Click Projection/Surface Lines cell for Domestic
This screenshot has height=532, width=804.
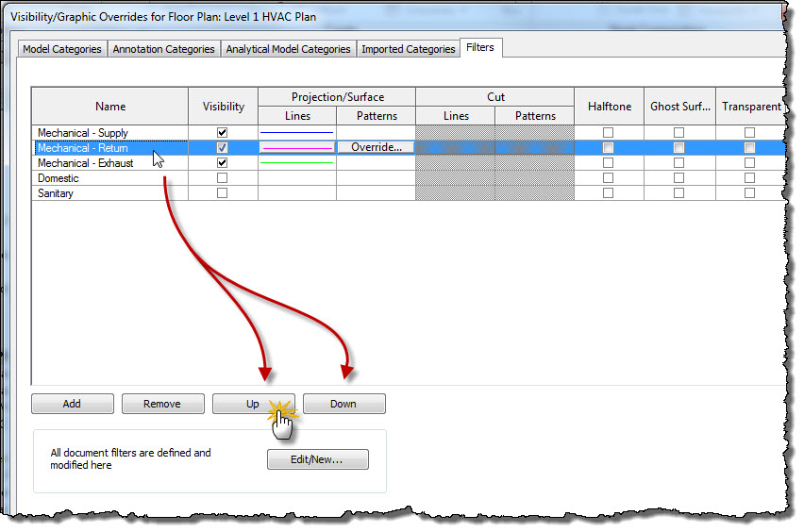click(x=297, y=178)
